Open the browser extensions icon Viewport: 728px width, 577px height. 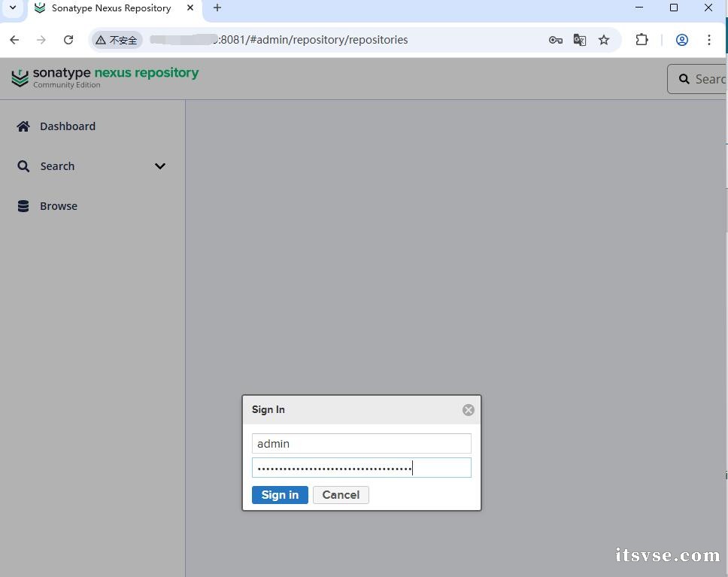[x=642, y=40]
